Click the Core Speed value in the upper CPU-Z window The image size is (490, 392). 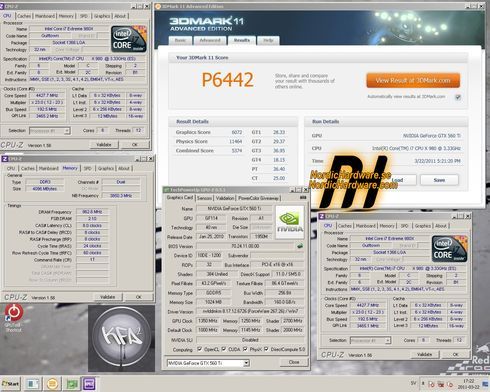point(47,95)
